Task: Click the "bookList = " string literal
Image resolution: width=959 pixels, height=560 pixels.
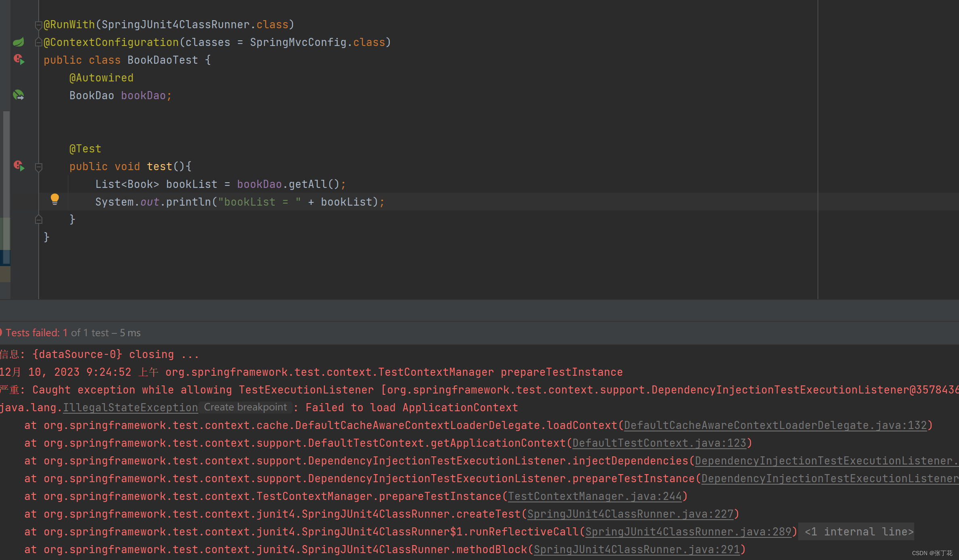Action: [259, 202]
